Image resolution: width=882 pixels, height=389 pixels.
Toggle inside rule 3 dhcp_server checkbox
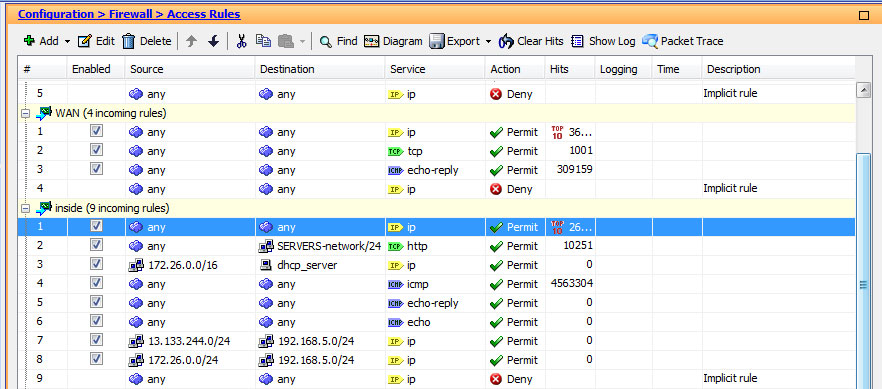tap(96, 264)
